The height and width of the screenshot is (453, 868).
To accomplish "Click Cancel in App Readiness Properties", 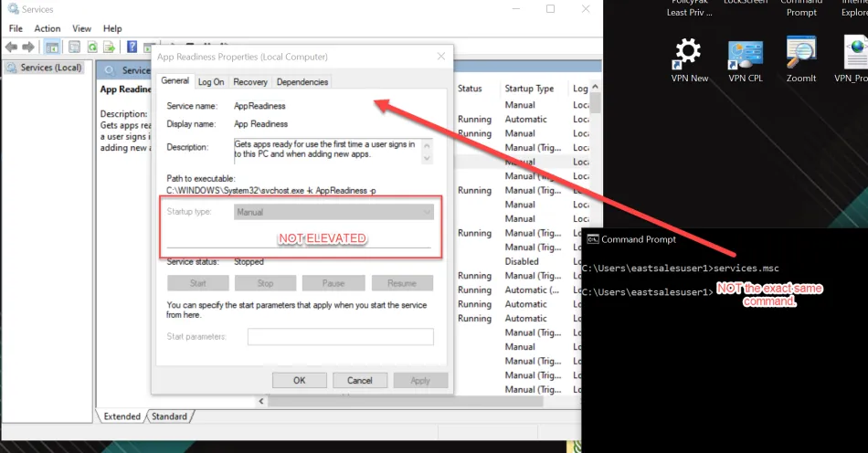I will point(359,380).
